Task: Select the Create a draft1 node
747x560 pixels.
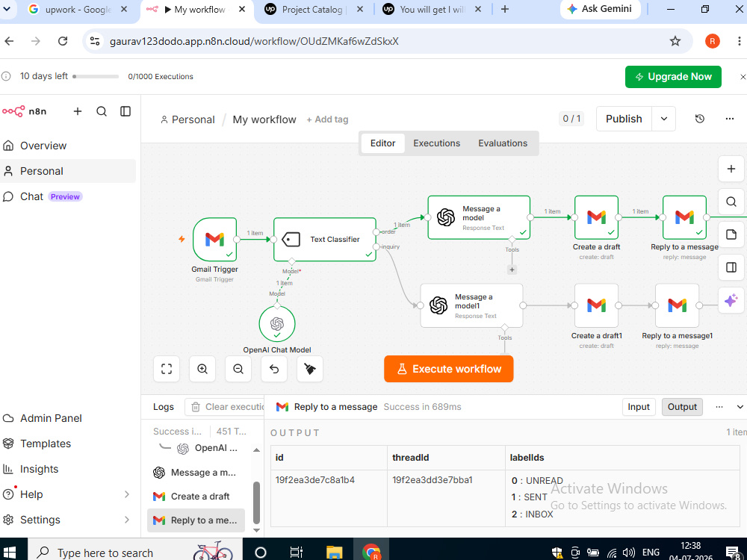Action: coord(596,305)
